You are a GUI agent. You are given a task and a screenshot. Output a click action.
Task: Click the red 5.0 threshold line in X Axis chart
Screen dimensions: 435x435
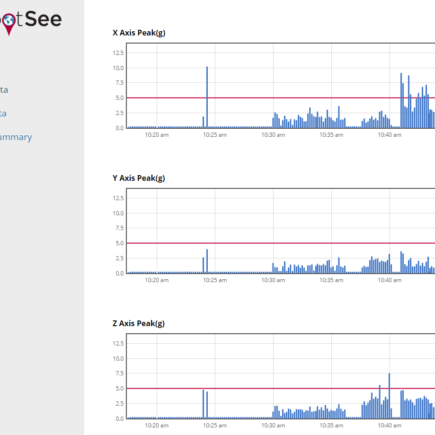281,98
